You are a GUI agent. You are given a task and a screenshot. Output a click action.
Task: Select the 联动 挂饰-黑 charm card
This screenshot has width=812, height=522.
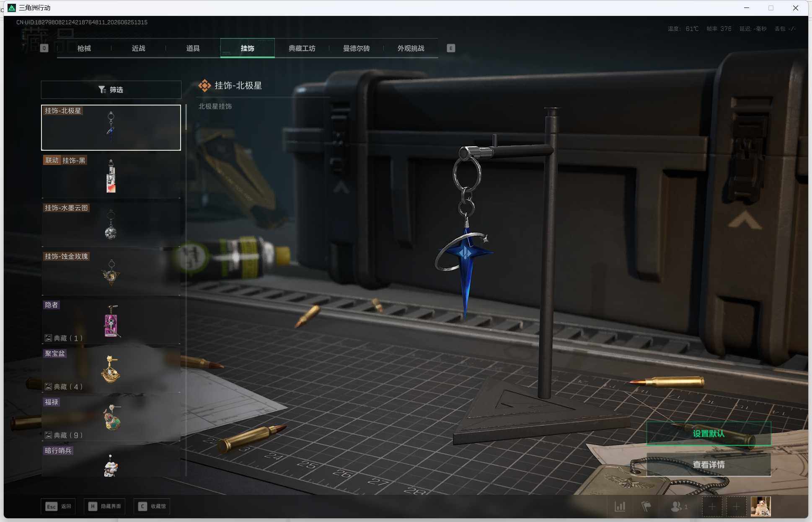[111, 176]
